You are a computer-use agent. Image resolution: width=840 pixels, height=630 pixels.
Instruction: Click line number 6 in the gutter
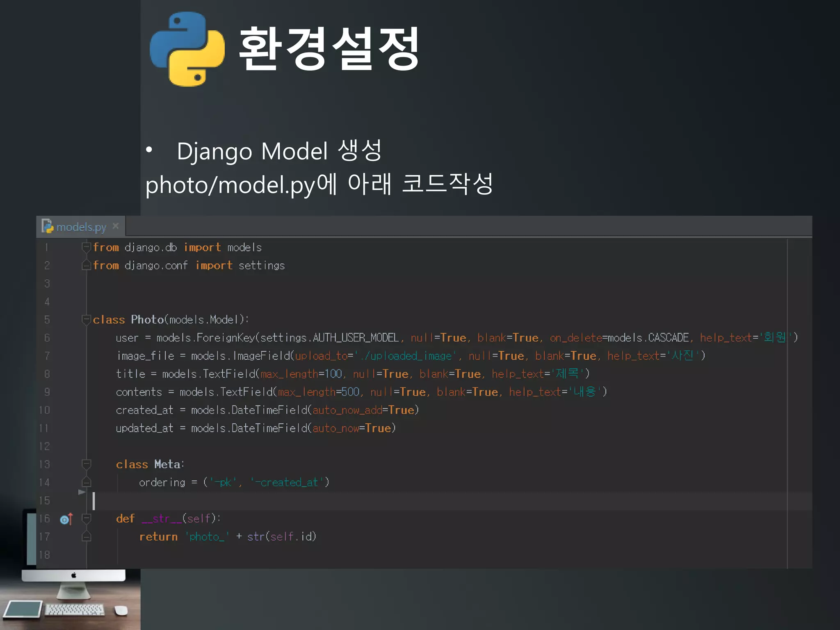pos(47,338)
